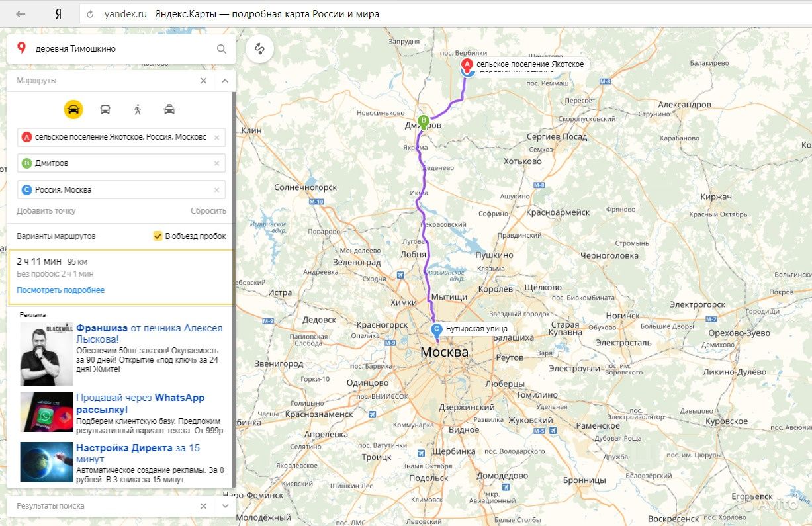Viewport: 812px width, 526px height.
Task: Click the browser back arrow
Action: coord(21,14)
